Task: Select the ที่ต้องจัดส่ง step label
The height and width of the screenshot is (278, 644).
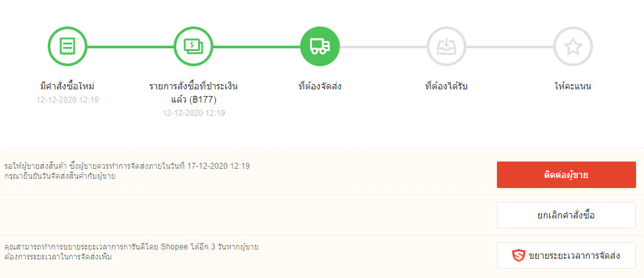Action: pos(320,87)
